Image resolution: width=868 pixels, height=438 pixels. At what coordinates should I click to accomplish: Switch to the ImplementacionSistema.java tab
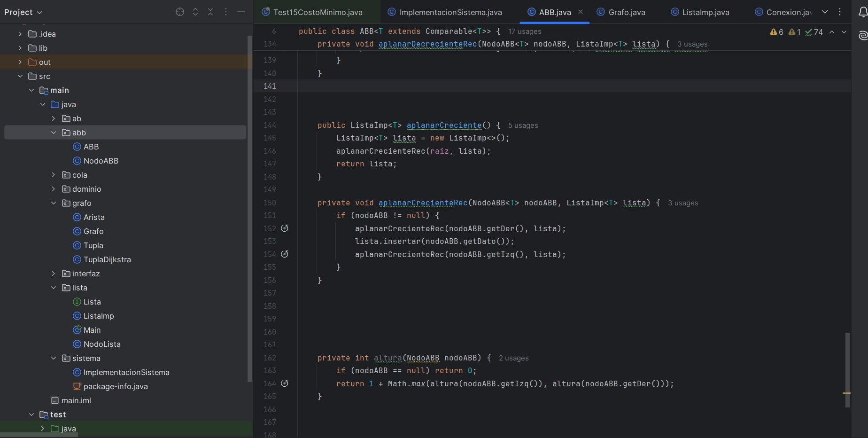click(x=445, y=12)
